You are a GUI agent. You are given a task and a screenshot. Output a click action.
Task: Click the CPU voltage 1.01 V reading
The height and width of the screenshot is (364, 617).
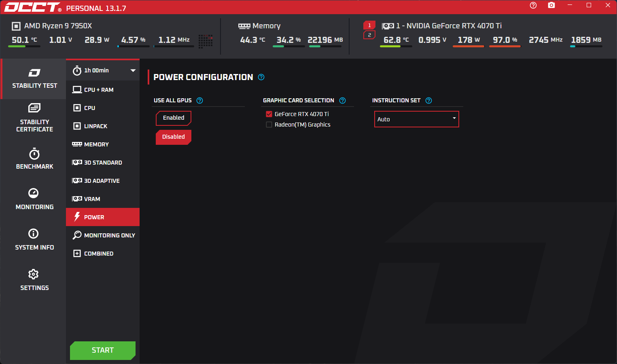point(61,40)
